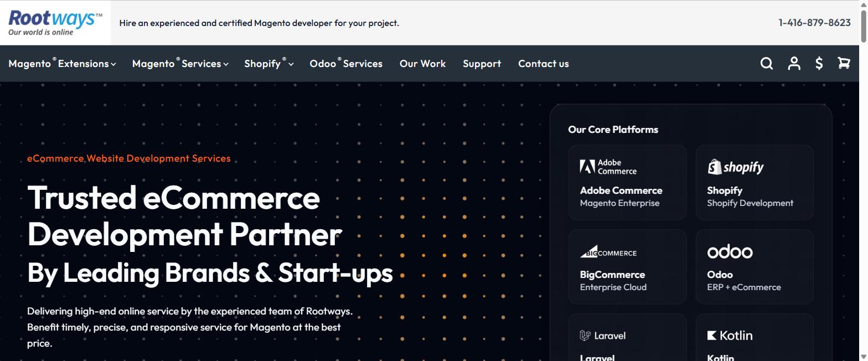Click the 'Enterprise Cloud' subtitle text

tap(613, 287)
